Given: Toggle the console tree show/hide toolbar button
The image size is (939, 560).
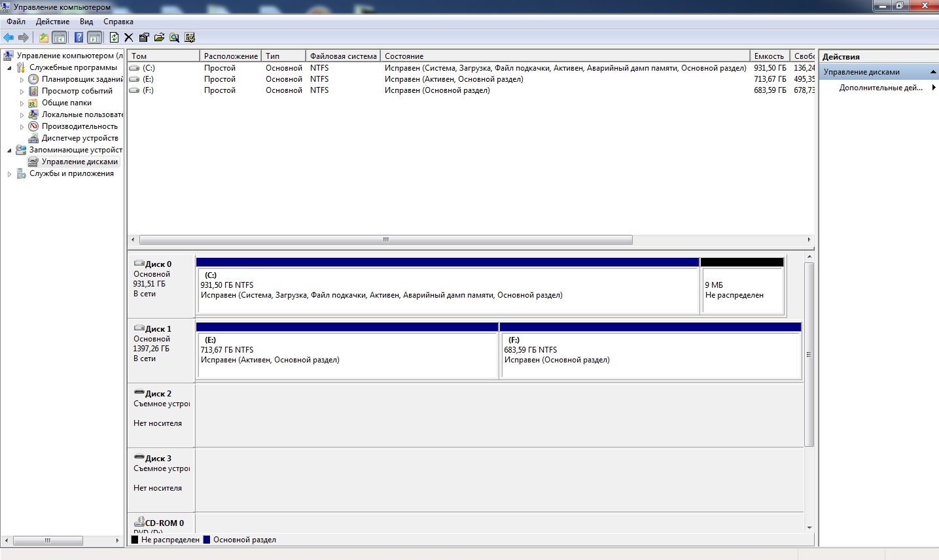Looking at the screenshot, I should [x=60, y=37].
